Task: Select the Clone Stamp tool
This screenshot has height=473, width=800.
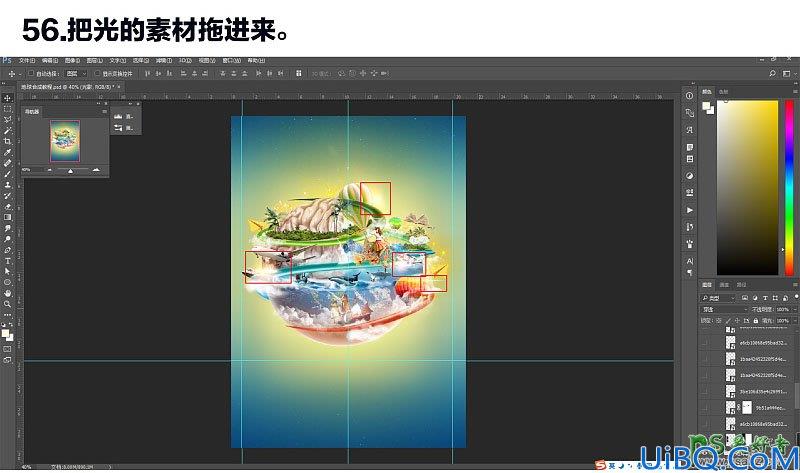Action: 7,185
